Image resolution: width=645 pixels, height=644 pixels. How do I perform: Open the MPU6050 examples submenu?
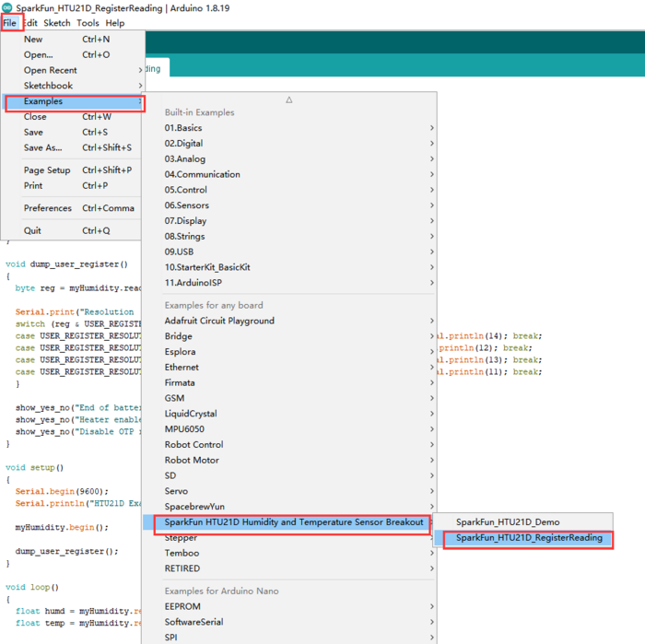[289, 429]
